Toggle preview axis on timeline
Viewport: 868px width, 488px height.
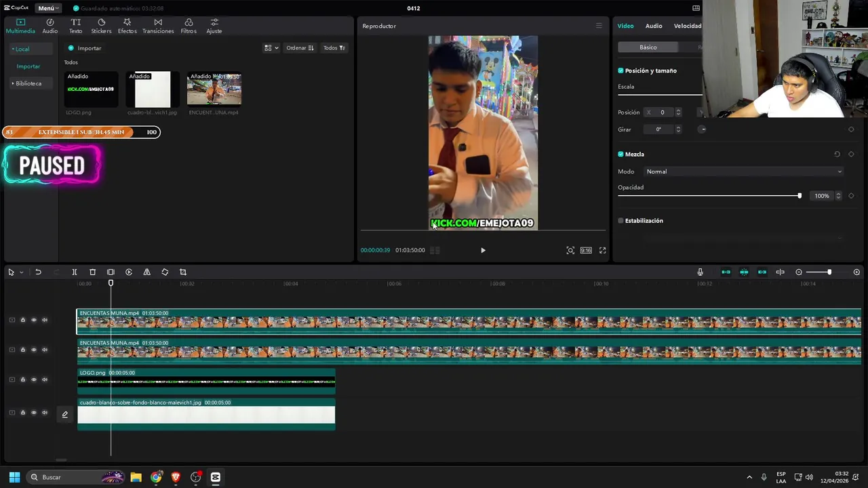[x=780, y=272]
